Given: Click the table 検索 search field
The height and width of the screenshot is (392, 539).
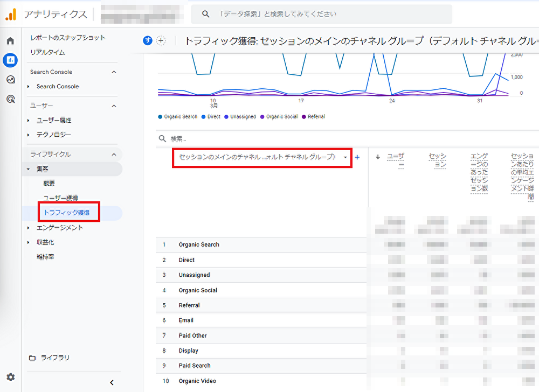Looking at the screenshot, I should pyautogui.click(x=269, y=138).
